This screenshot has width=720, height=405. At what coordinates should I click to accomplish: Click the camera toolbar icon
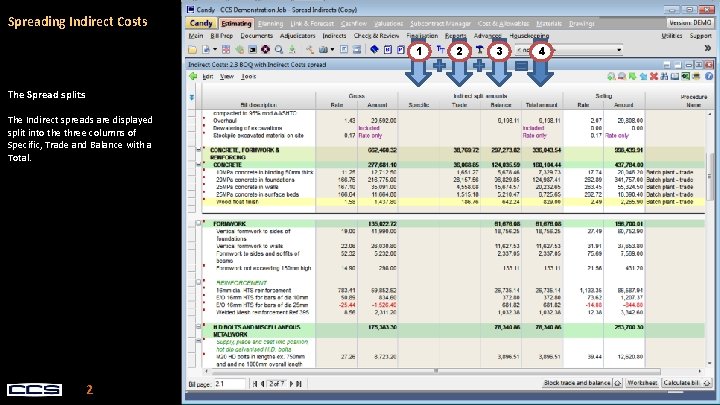tap(323, 50)
